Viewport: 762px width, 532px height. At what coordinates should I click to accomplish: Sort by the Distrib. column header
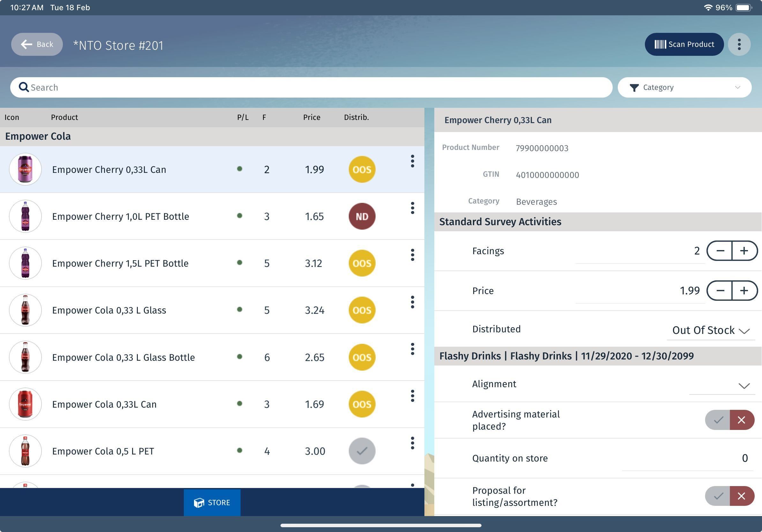356,117
